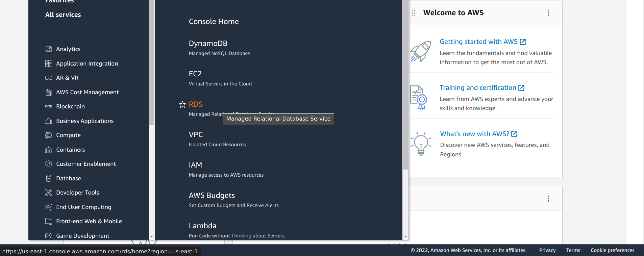644x256 pixels.
Task: Click the Compute category icon
Action: point(49,135)
